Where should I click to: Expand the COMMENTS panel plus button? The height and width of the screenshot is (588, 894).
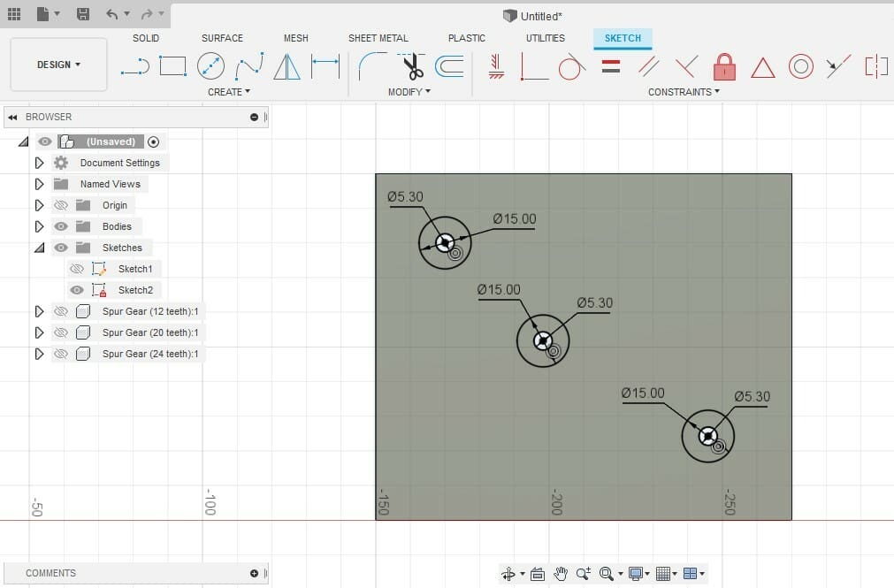coord(255,573)
